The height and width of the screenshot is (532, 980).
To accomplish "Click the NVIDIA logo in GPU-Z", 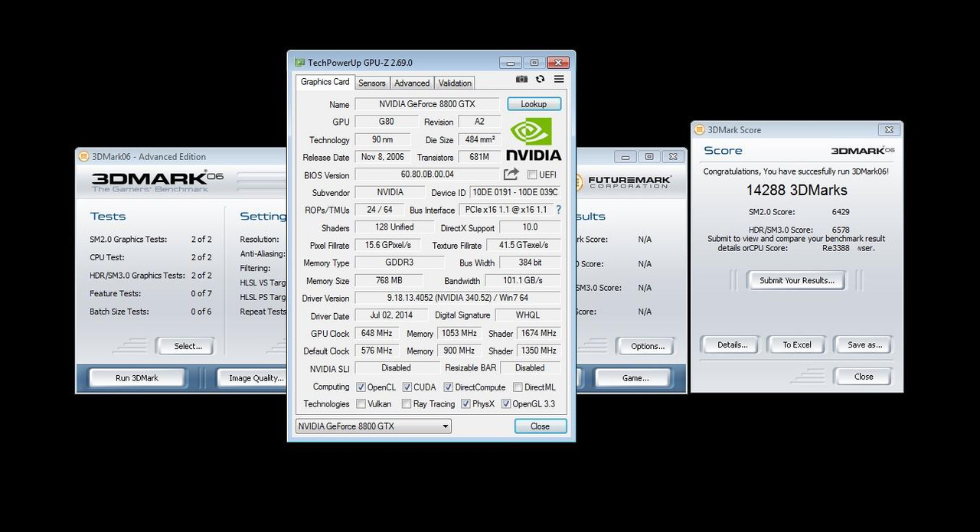I will coord(533,139).
